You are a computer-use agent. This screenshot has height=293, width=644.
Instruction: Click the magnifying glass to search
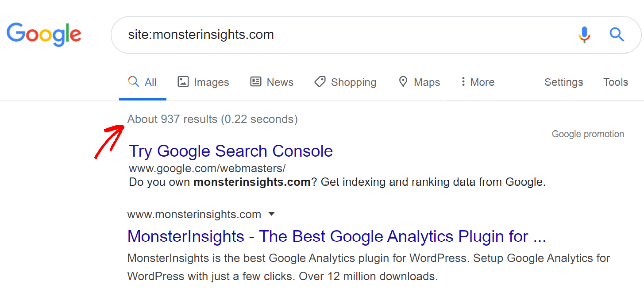[617, 34]
